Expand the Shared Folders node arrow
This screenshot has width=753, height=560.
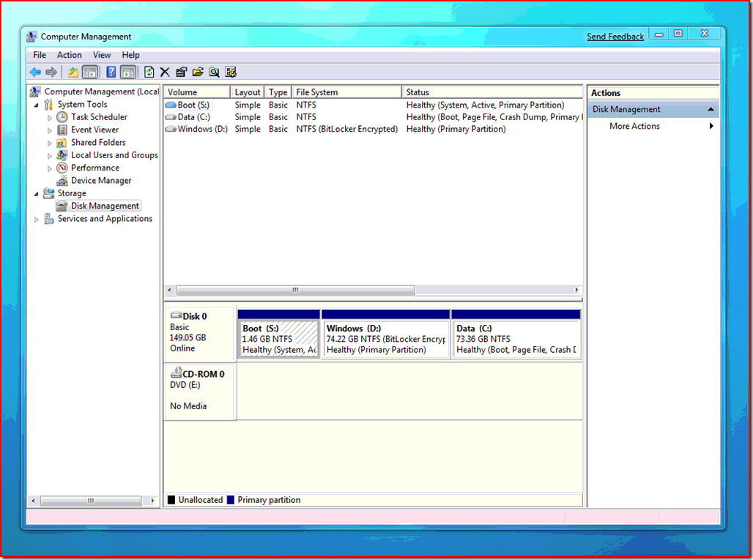(x=50, y=143)
